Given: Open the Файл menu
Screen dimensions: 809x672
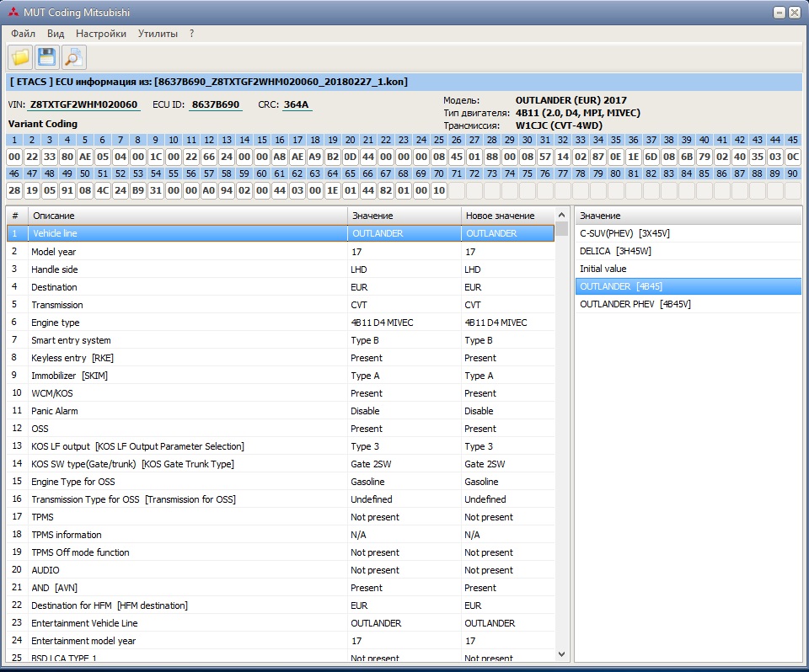Looking at the screenshot, I should [x=24, y=34].
